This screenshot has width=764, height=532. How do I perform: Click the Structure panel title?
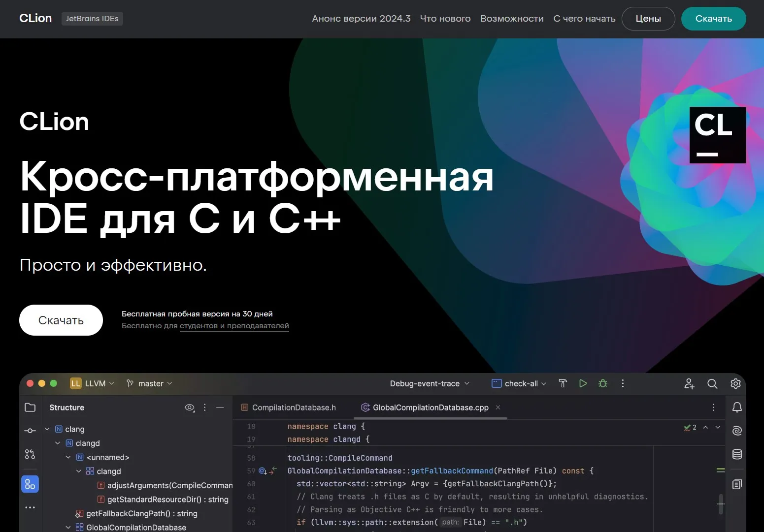coord(67,407)
